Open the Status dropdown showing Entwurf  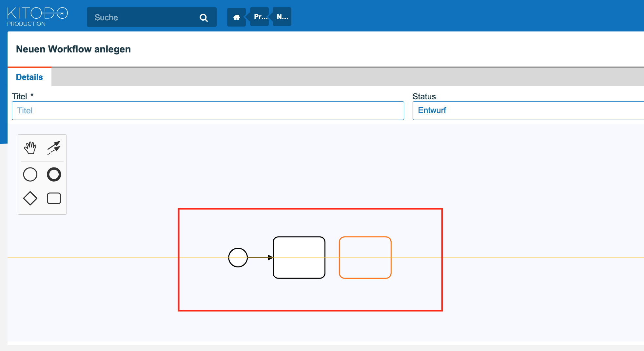528,110
